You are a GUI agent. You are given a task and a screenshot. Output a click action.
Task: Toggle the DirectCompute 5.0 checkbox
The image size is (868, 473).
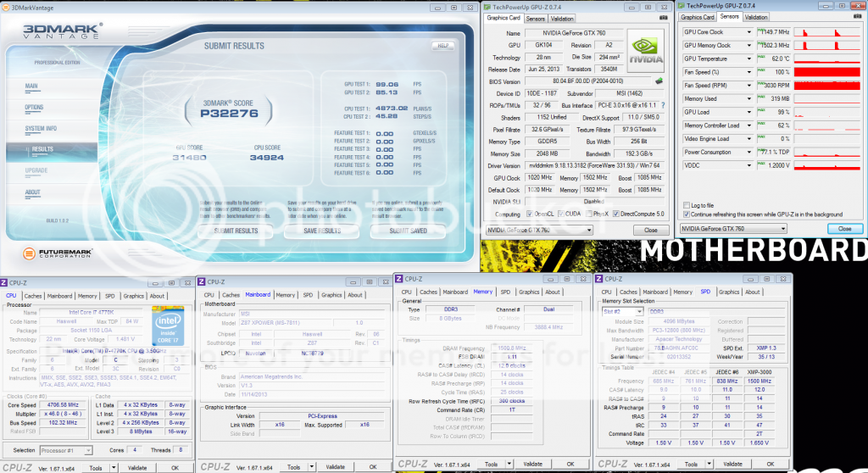617,214
